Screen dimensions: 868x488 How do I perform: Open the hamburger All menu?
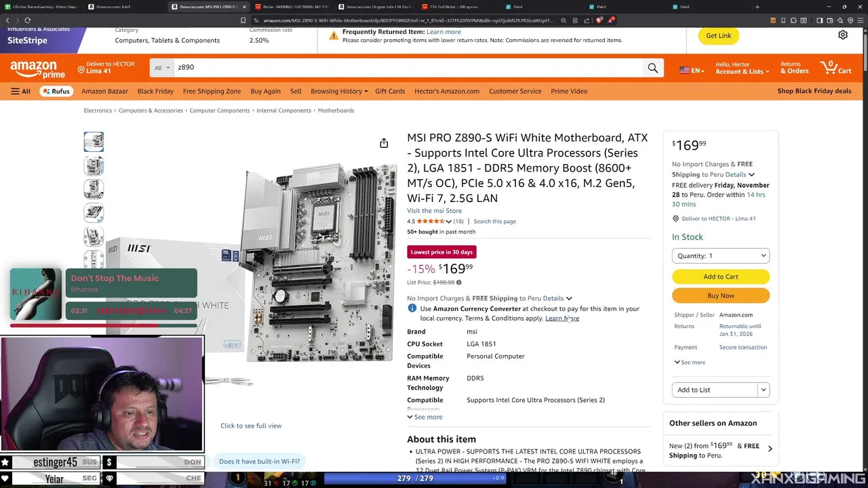point(20,91)
